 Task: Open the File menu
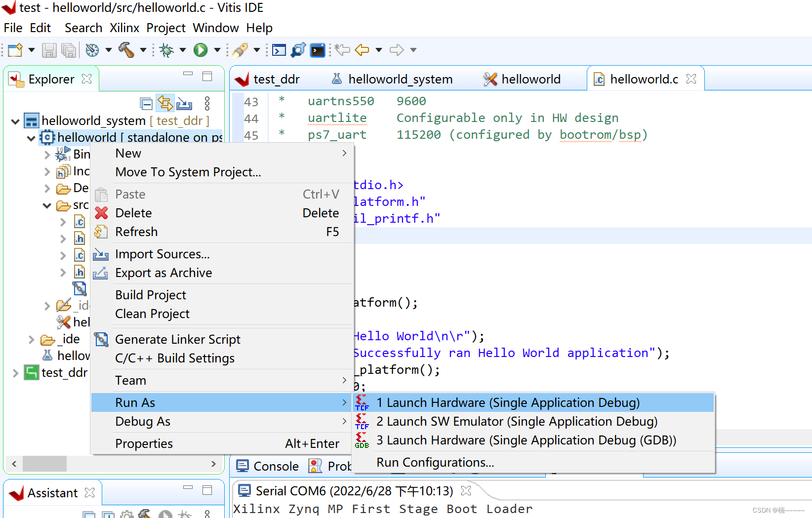pyautogui.click(x=13, y=28)
